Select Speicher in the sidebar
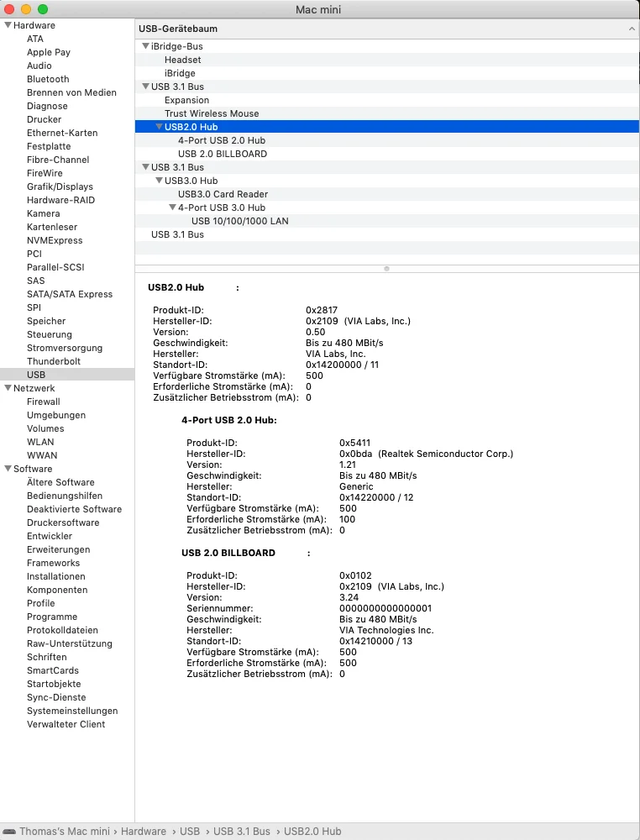 coord(46,321)
